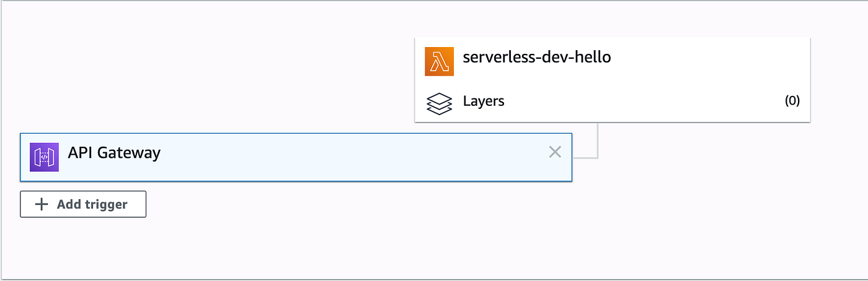Click the lambda symbol inside orange icon

tap(440, 62)
